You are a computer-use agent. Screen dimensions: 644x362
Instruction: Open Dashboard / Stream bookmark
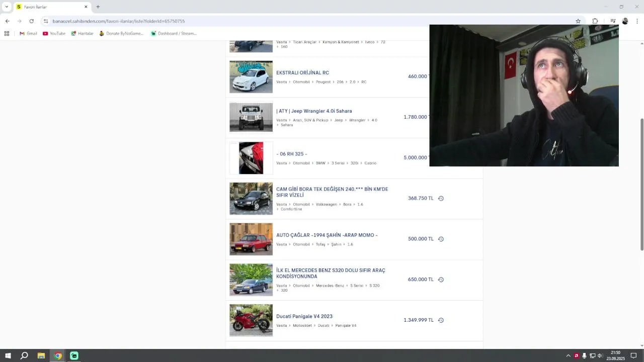(x=174, y=34)
